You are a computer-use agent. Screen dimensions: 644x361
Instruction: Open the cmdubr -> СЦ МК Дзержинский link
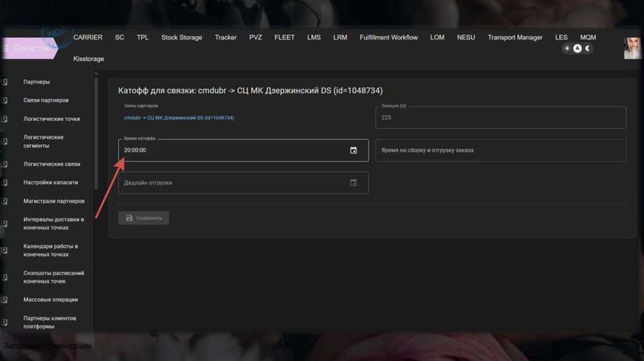click(179, 118)
